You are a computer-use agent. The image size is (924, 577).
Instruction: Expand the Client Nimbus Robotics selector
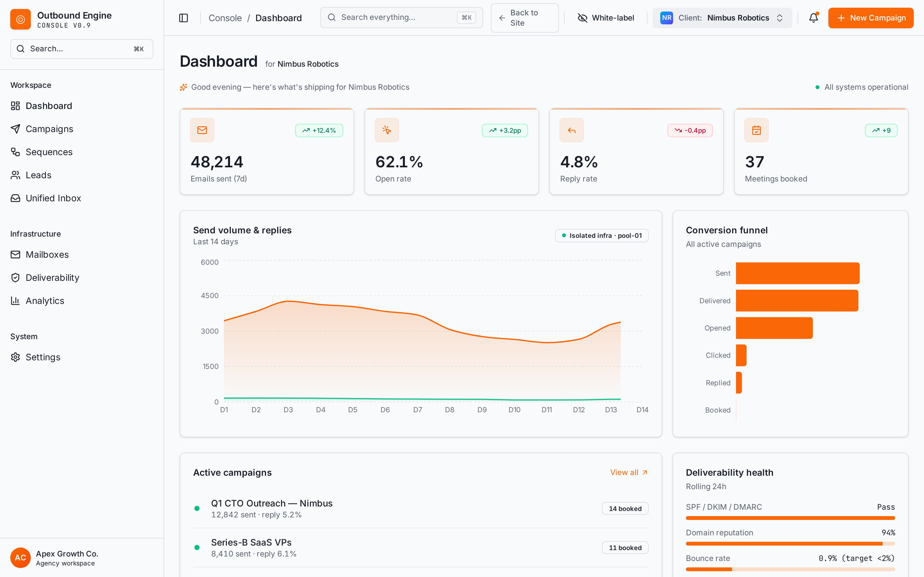click(x=722, y=18)
